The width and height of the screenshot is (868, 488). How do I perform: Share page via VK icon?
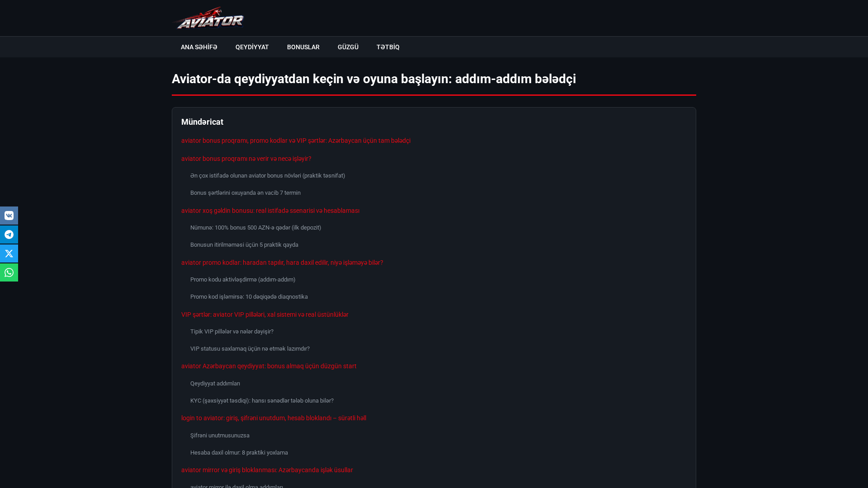coord(9,216)
